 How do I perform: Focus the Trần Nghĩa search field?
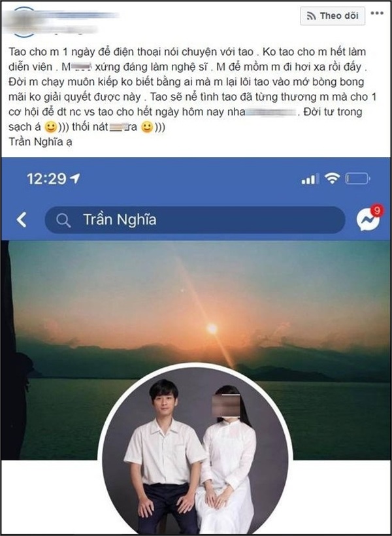[195, 220]
